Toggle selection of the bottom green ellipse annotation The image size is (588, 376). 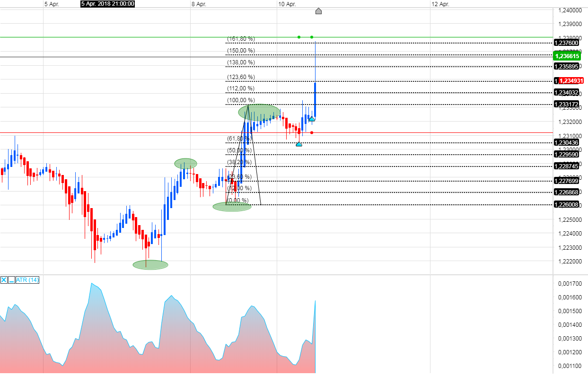click(150, 264)
